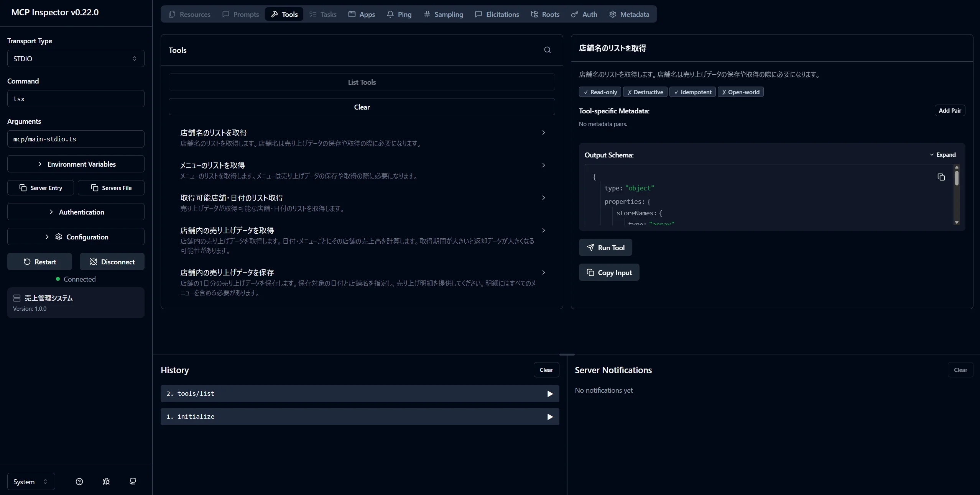Click the Version: 1.0.0 text

click(30, 309)
